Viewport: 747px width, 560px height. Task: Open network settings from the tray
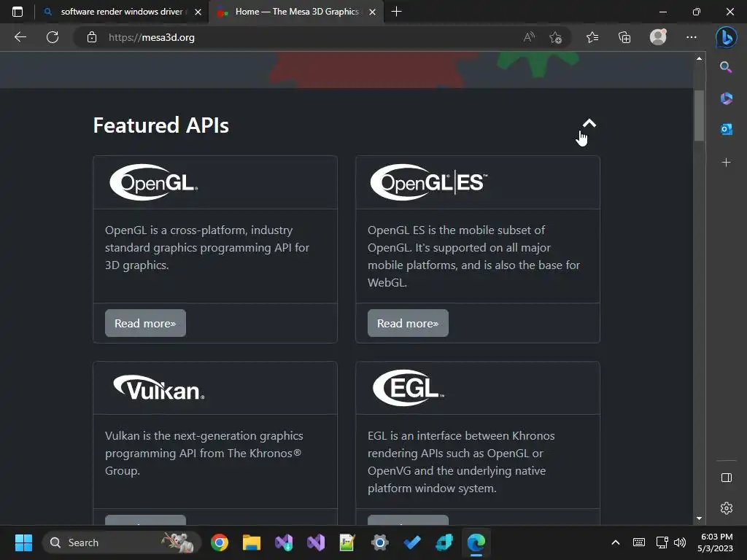(x=662, y=542)
